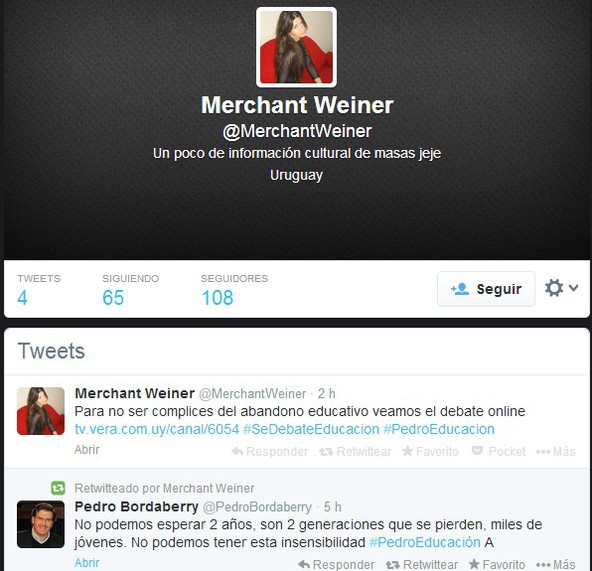
Task: View the Seguidores count of 108
Action: tap(234, 290)
